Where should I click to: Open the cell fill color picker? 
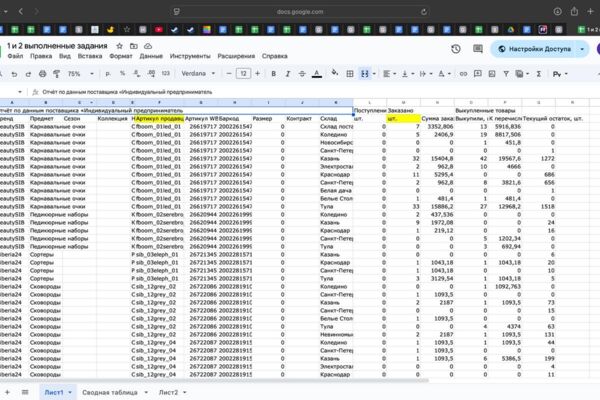click(335, 73)
